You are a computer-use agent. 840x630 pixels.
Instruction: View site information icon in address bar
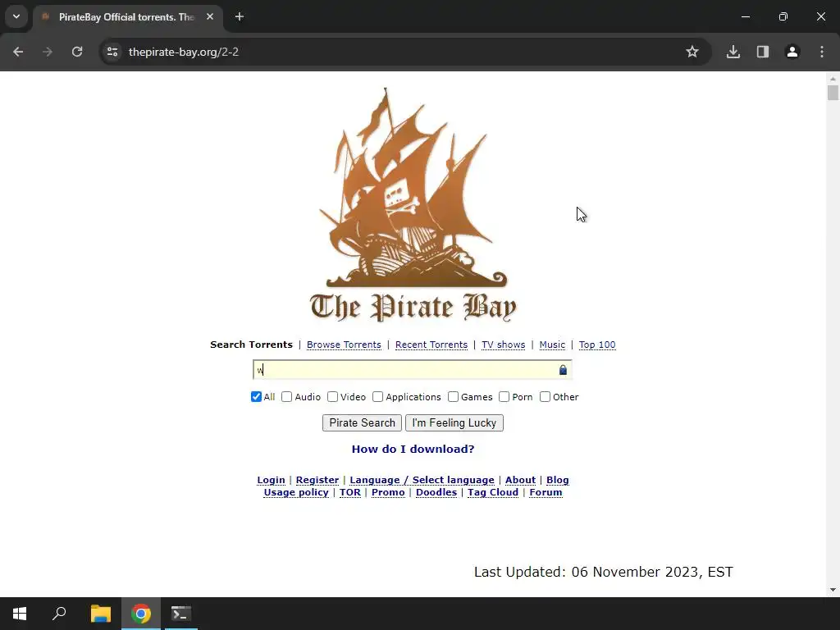[x=112, y=52]
